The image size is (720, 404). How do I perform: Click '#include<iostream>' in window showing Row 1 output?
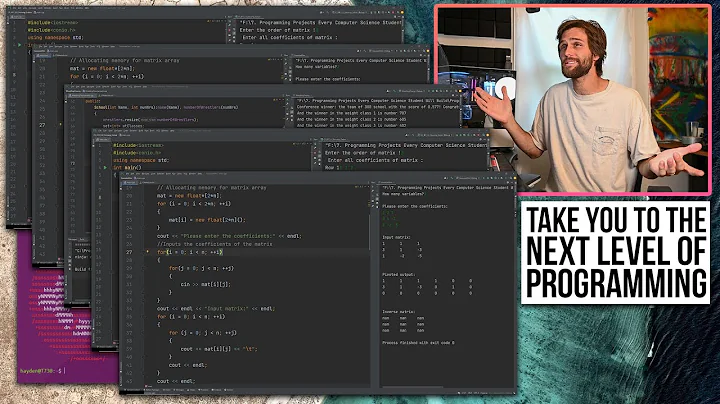tap(138, 145)
